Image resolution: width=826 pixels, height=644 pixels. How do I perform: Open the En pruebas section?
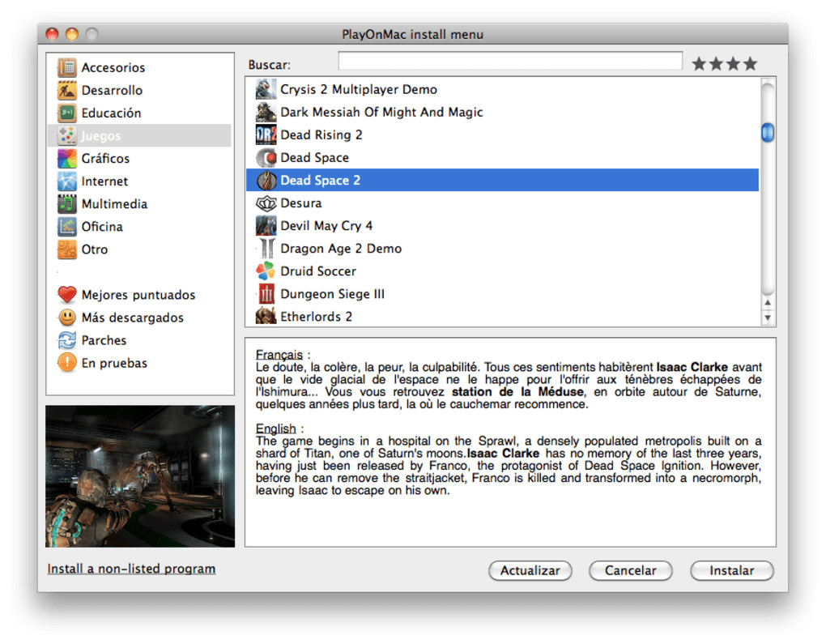114,363
